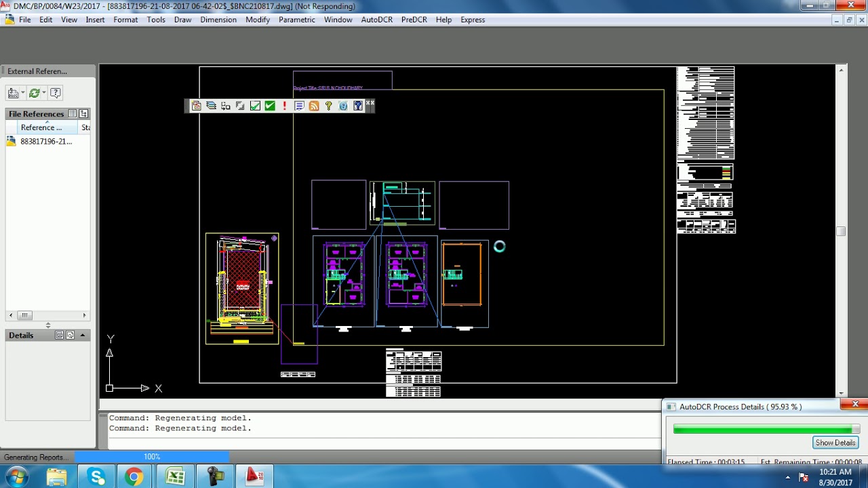Select the 883817196-21... file reference row
Screen dimensions: 868x488
point(48,142)
